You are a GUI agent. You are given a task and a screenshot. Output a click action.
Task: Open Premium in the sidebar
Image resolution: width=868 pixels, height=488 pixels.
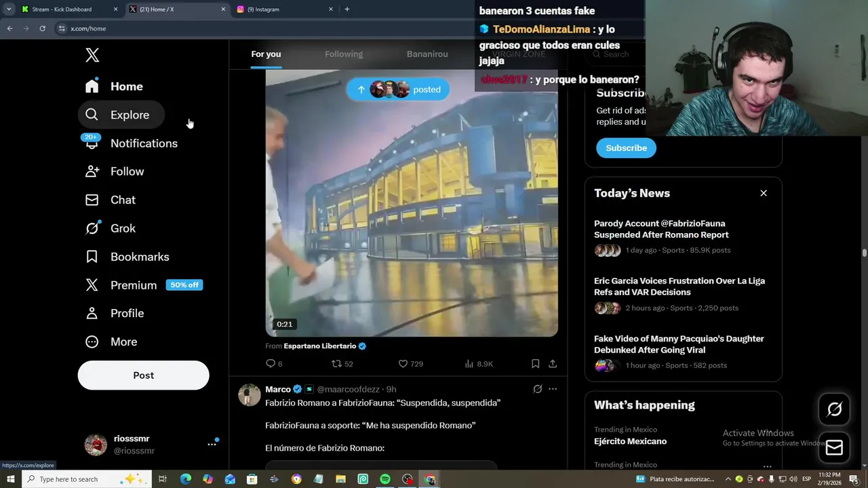(144, 285)
